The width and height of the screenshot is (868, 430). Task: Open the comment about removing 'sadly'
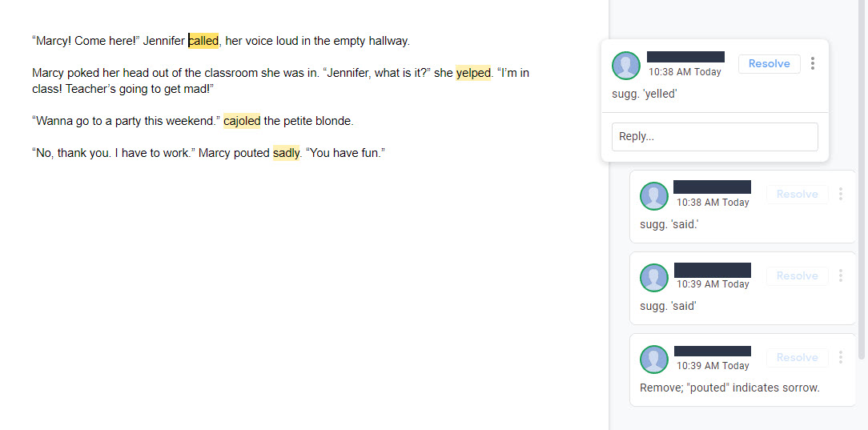click(x=743, y=370)
